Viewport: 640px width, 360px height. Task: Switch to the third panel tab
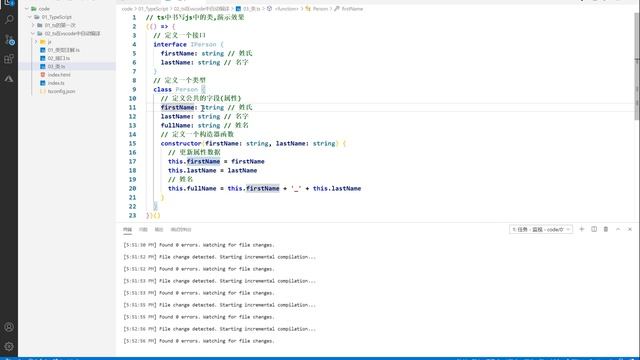[159, 229]
